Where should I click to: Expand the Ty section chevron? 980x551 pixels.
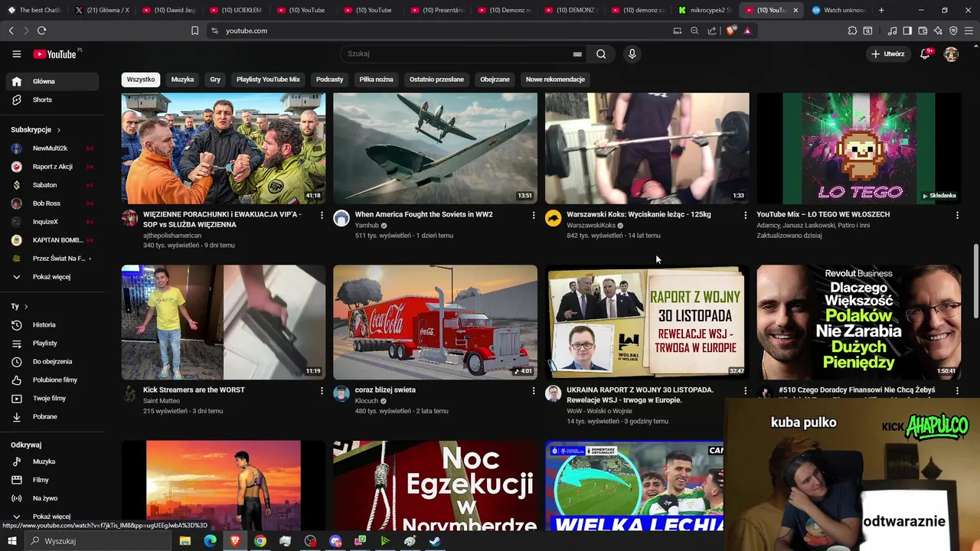26,307
